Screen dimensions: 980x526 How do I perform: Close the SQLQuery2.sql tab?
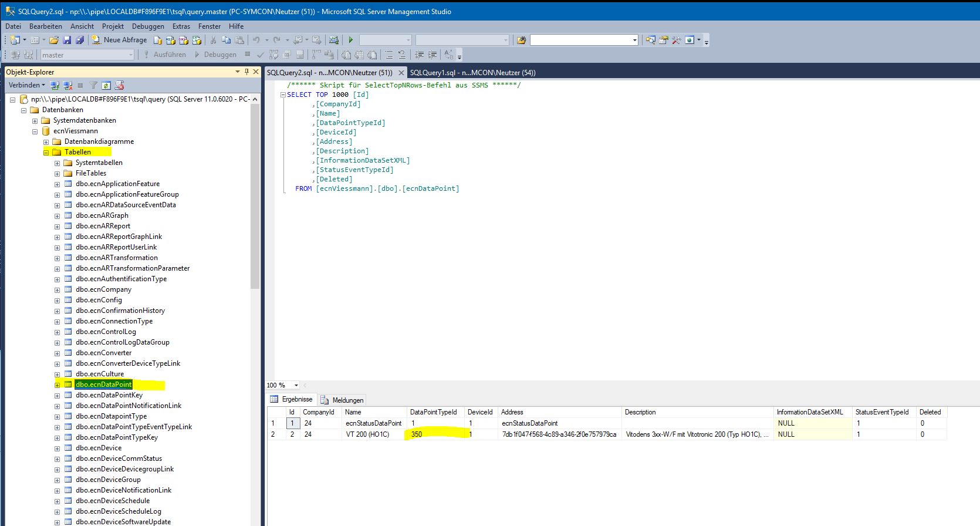pos(401,73)
